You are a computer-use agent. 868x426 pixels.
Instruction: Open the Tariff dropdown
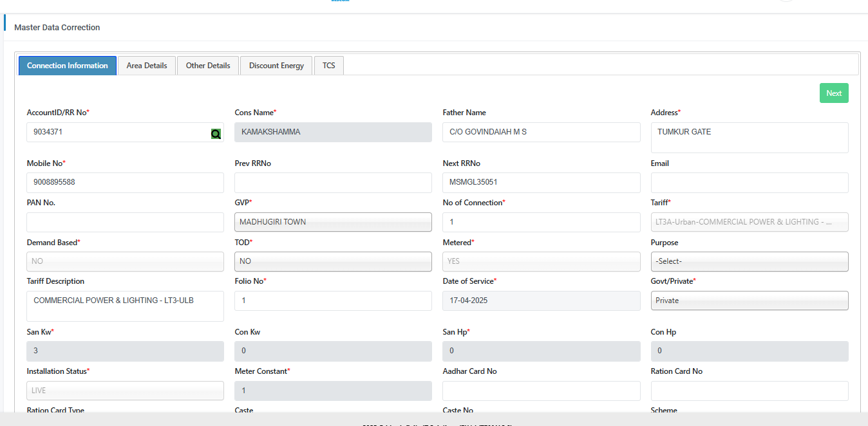pos(749,222)
